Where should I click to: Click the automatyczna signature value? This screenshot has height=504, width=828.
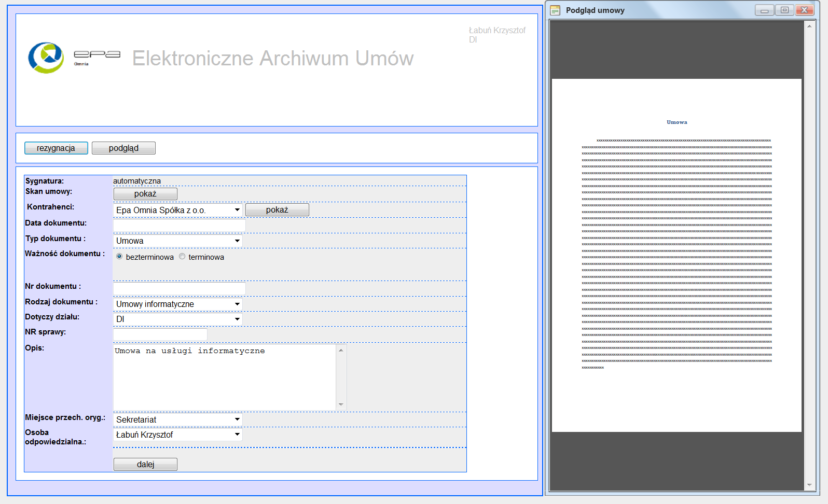[137, 181]
